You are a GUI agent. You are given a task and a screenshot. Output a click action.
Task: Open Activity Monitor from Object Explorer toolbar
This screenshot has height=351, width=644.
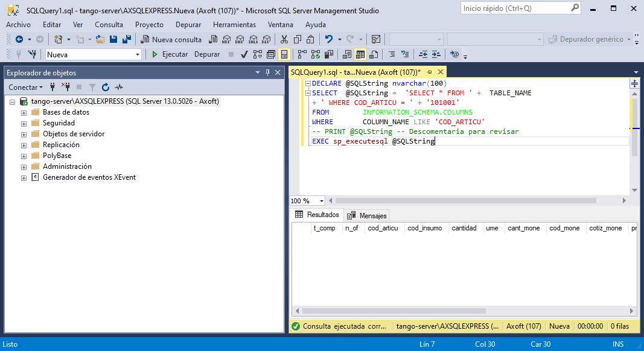coord(119,87)
